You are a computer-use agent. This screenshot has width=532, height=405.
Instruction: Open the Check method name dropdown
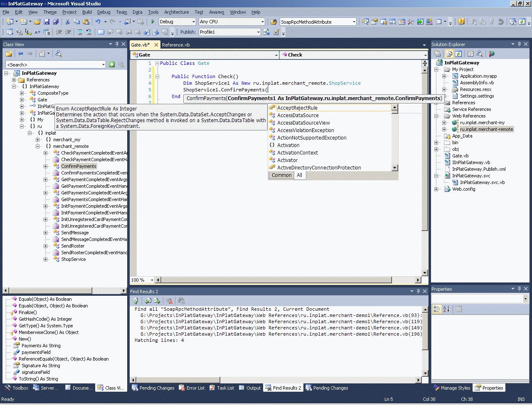tap(425, 55)
